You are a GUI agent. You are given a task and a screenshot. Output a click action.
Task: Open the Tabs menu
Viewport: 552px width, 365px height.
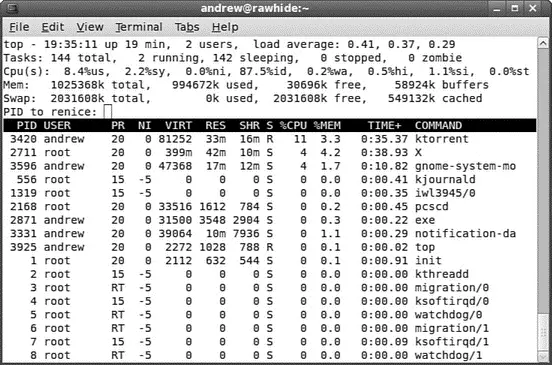187,27
